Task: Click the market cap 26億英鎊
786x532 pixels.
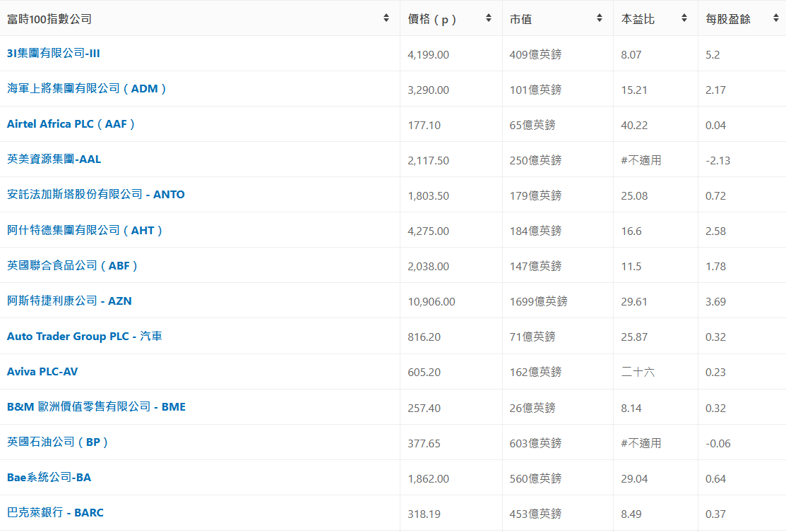Action: click(532, 408)
